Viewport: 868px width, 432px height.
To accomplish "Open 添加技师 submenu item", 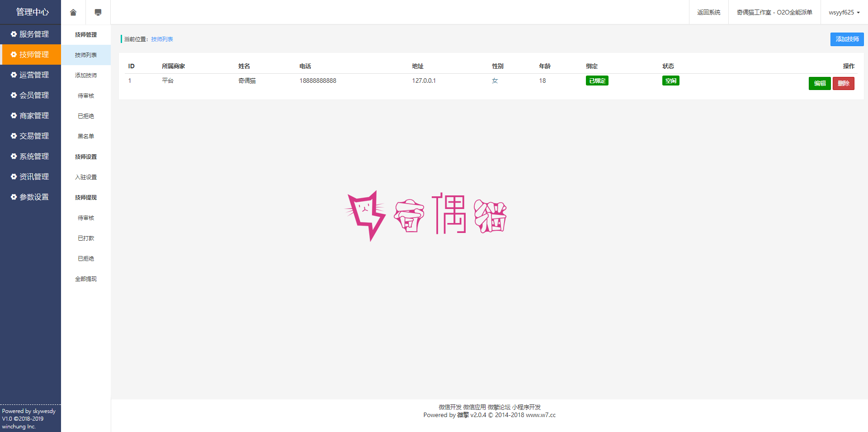I will point(86,75).
